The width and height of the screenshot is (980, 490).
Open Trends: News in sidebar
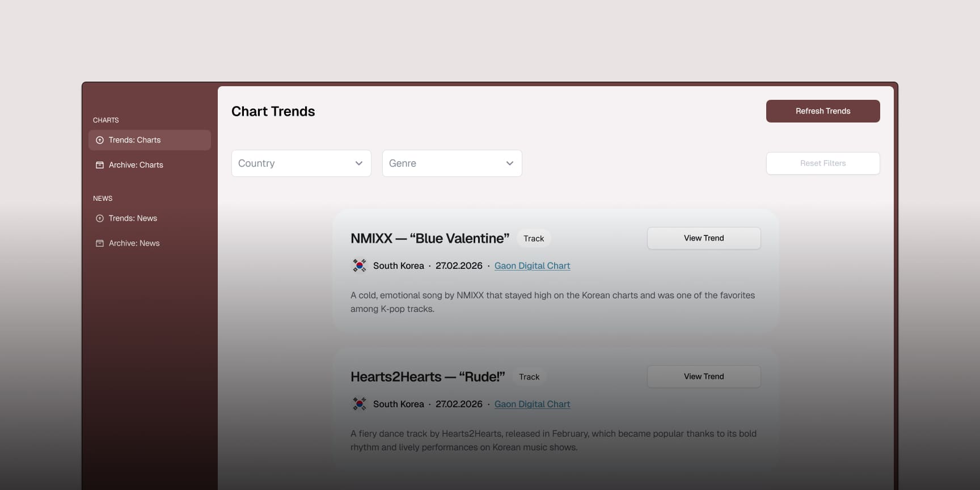(x=150, y=218)
